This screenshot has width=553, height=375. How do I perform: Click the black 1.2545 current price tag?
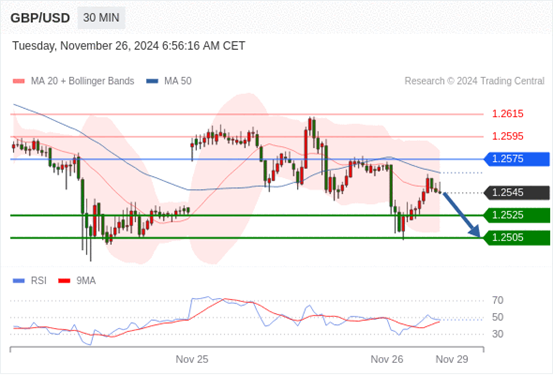pos(517,193)
